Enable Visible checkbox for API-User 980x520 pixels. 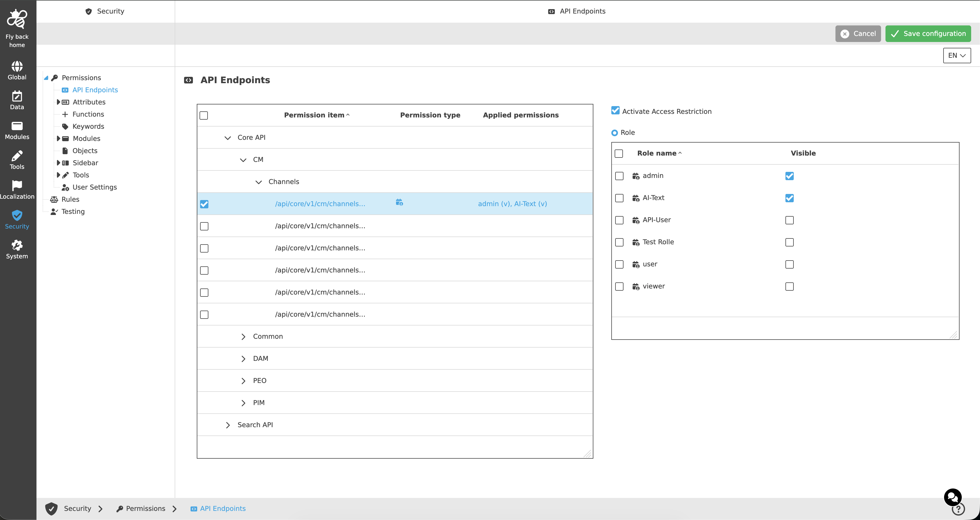(789, 220)
